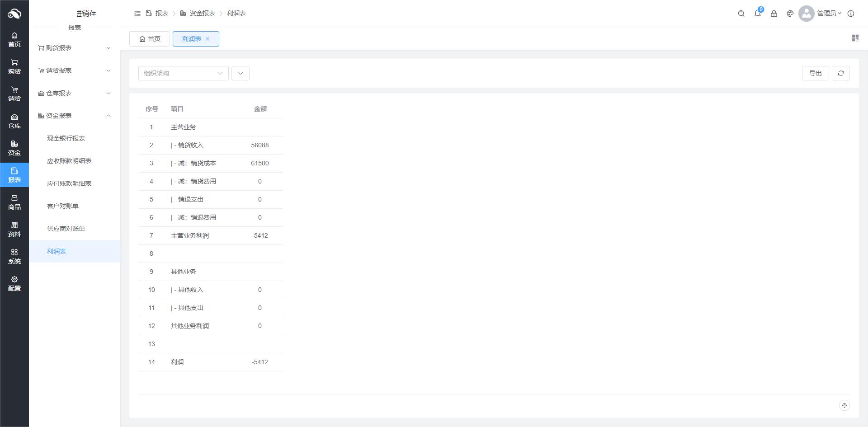Open the notification bell

(x=757, y=14)
